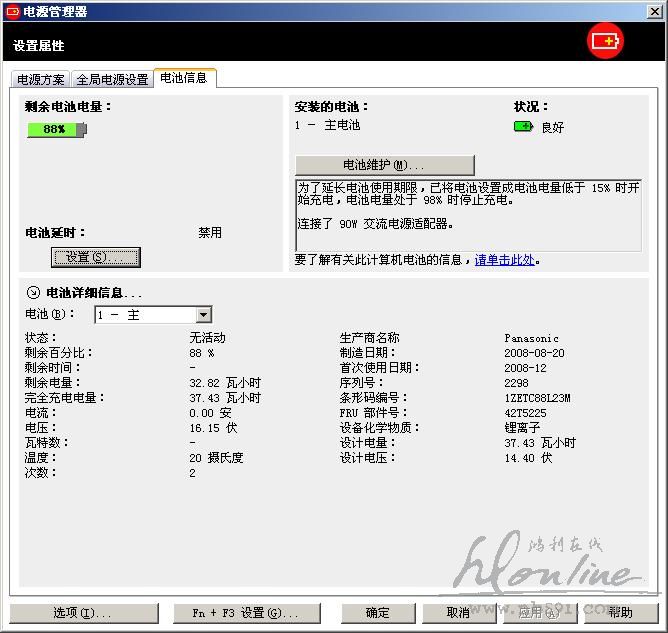Close the 电源管理器 window

click(x=654, y=11)
